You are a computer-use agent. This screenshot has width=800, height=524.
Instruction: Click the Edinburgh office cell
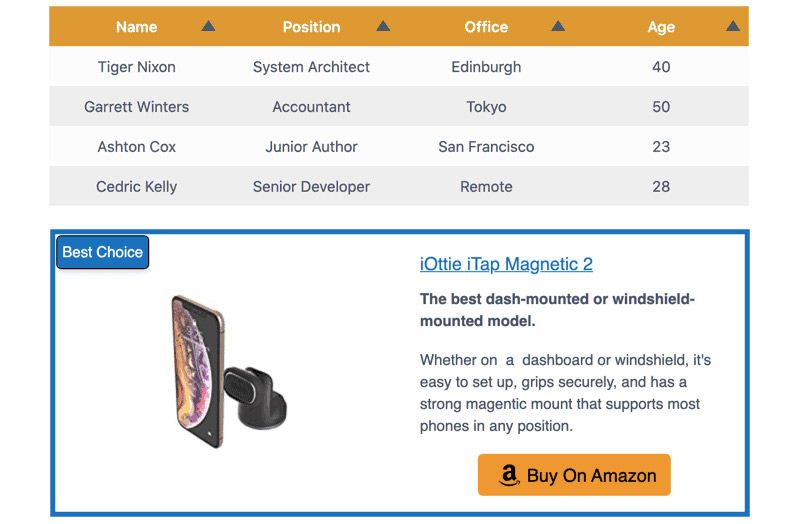486,67
